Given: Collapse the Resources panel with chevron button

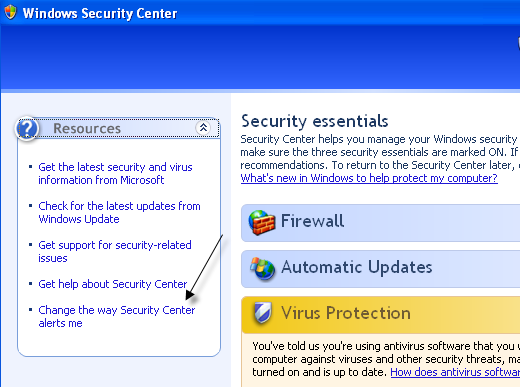Looking at the screenshot, I should pos(203,127).
